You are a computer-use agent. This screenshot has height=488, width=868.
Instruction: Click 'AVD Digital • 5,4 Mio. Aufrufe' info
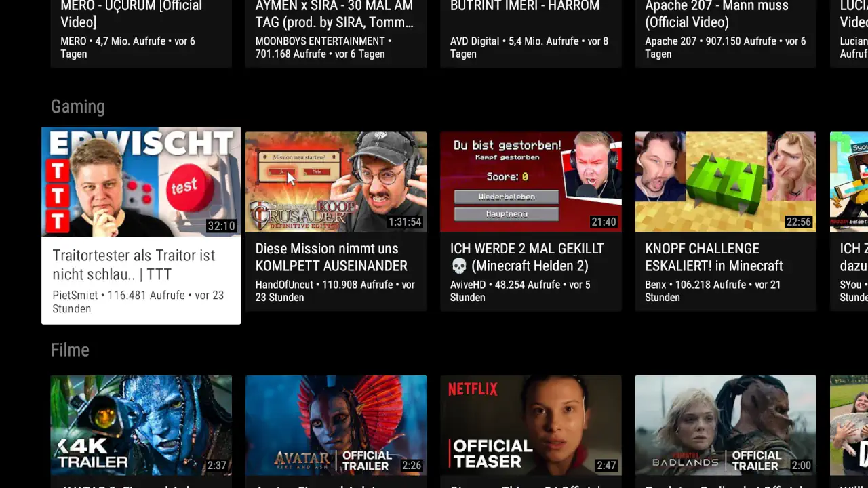[529, 47]
